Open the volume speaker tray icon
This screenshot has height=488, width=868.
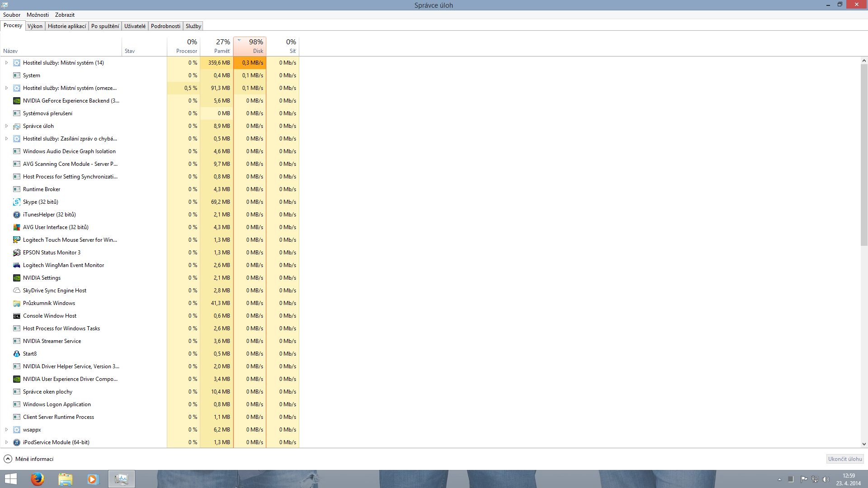click(826, 479)
